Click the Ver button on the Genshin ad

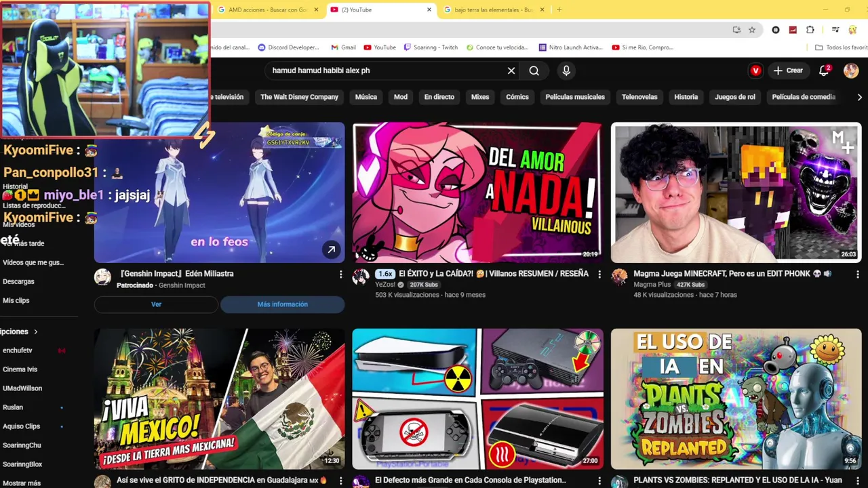click(156, 304)
